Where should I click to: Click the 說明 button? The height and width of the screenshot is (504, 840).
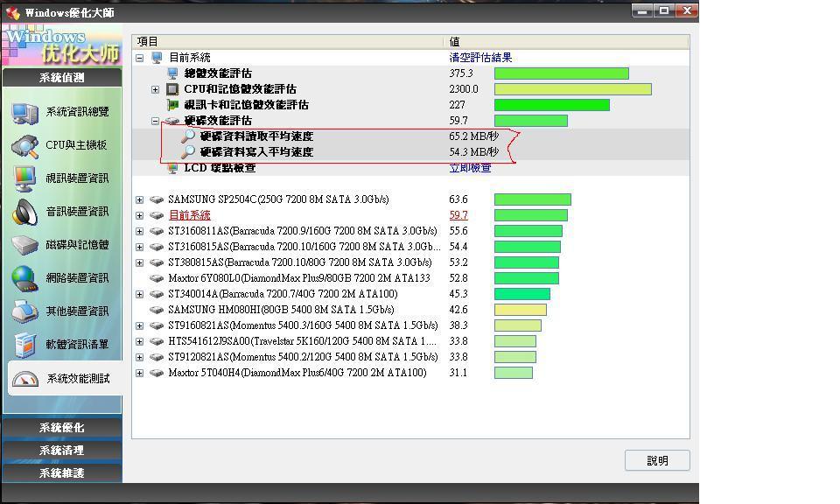[657, 460]
